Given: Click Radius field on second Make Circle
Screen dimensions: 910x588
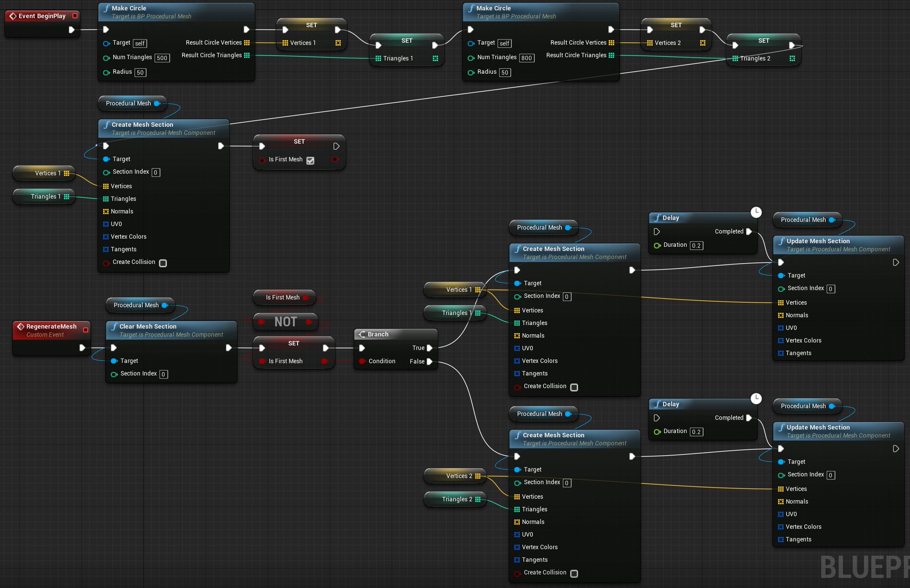Looking at the screenshot, I should 505,72.
